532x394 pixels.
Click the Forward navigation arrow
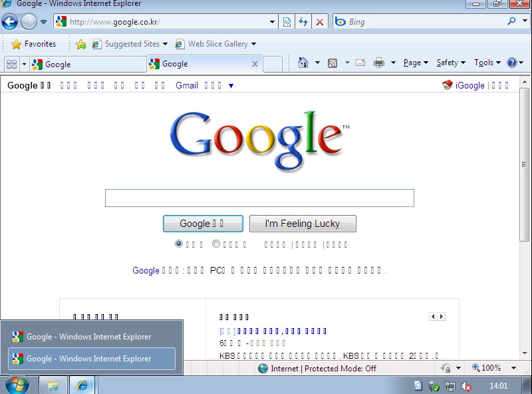coord(29,22)
